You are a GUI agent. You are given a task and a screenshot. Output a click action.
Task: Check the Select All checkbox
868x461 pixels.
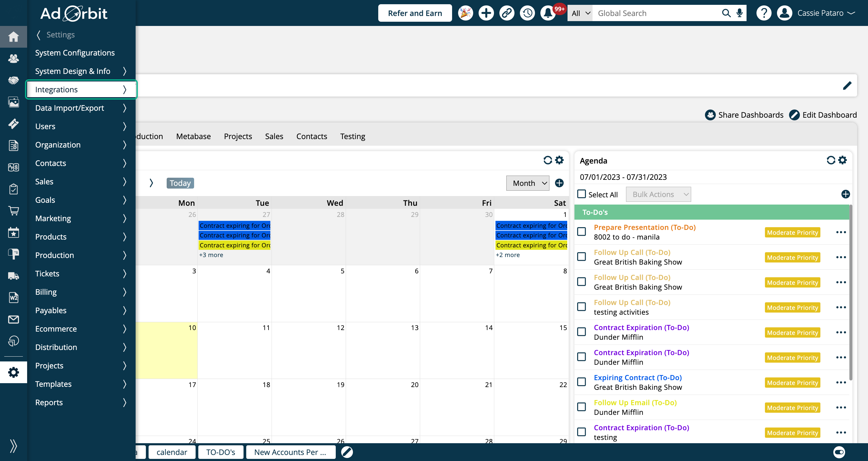tap(582, 194)
